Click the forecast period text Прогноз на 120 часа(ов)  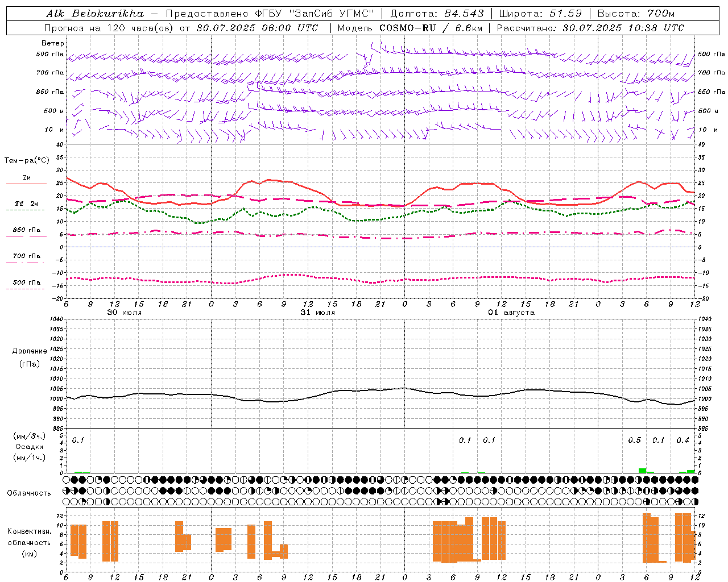click(x=109, y=28)
